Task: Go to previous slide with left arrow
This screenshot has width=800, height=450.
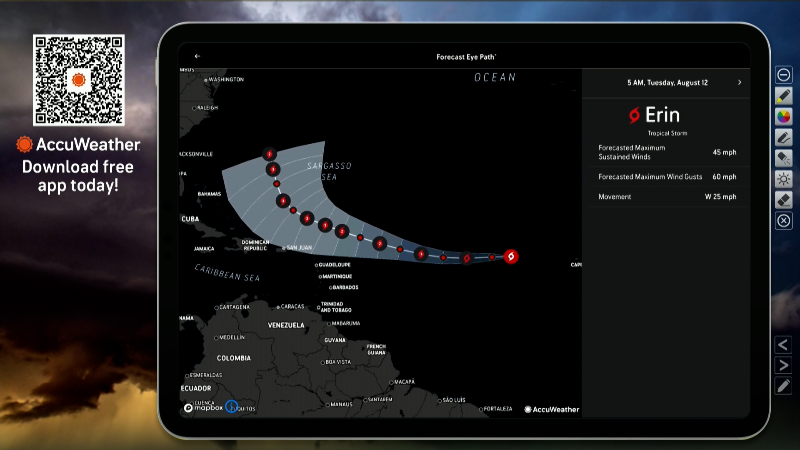Action: click(783, 345)
